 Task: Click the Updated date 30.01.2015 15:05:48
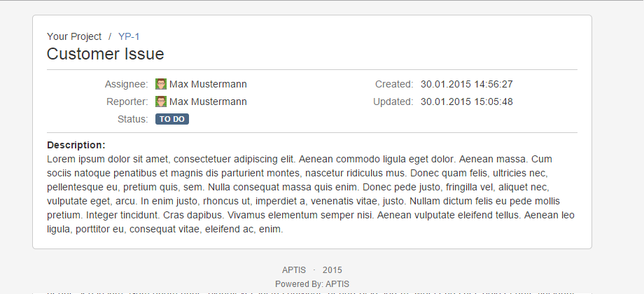pyautogui.click(x=466, y=101)
